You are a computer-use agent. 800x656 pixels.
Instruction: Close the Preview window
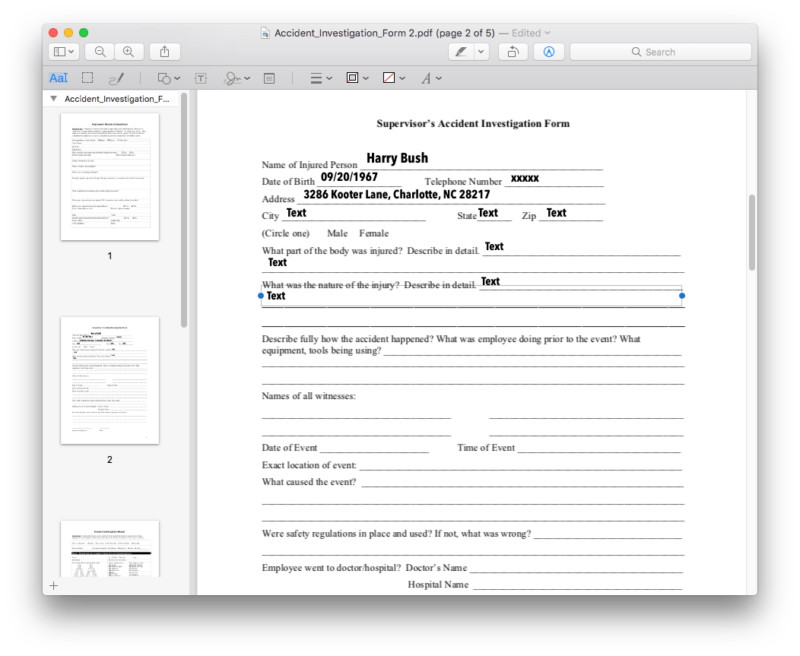(53, 33)
